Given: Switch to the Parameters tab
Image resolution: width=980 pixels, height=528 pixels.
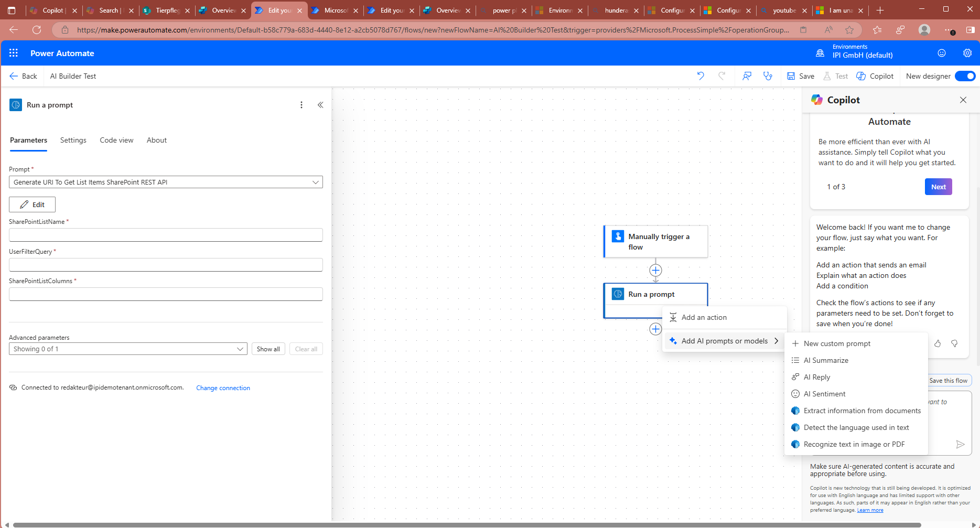Looking at the screenshot, I should [28, 140].
